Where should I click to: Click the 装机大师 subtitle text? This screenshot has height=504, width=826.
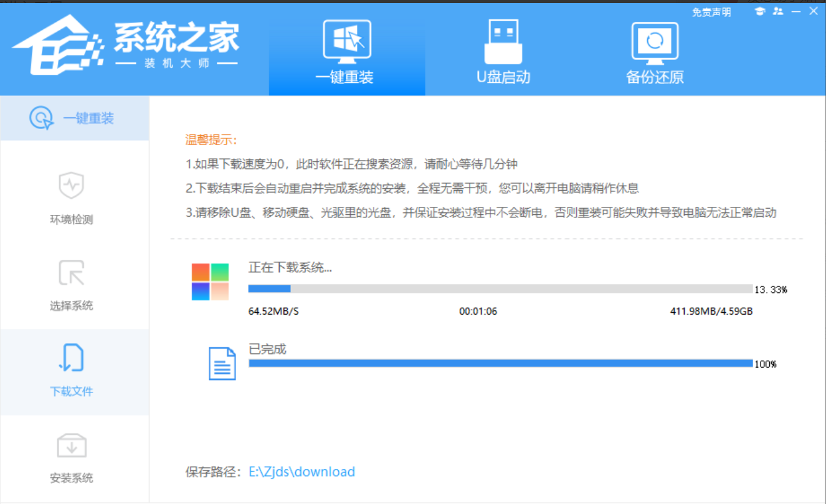coord(177,64)
